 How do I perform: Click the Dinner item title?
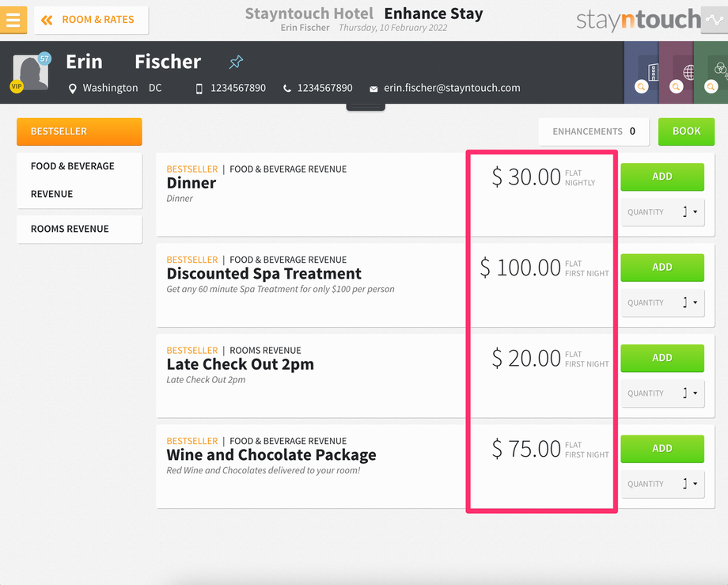[x=191, y=183]
